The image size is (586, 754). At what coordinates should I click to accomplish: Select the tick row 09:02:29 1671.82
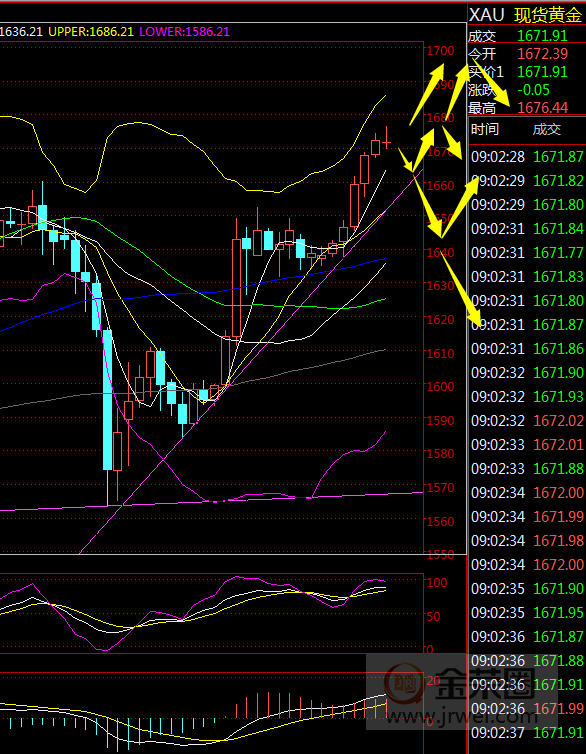(527, 181)
